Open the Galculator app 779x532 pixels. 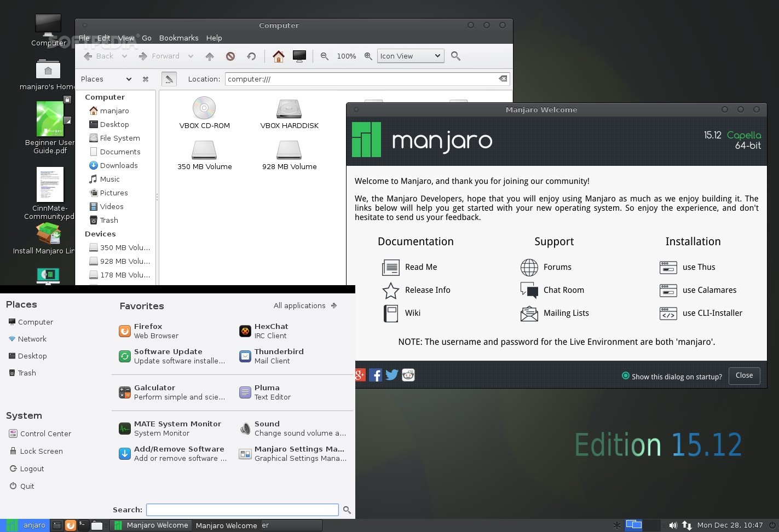(x=172, y=392)
